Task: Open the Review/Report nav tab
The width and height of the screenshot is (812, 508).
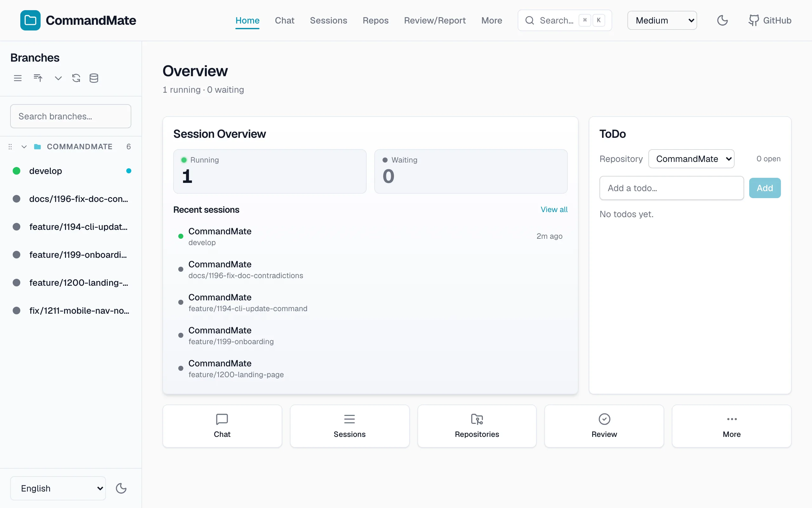Action: pyautogui.click(x=435, y=21)
